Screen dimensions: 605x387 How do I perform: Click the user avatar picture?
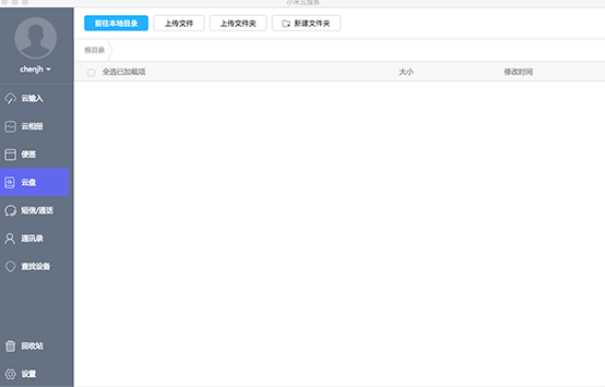[35, 38]
